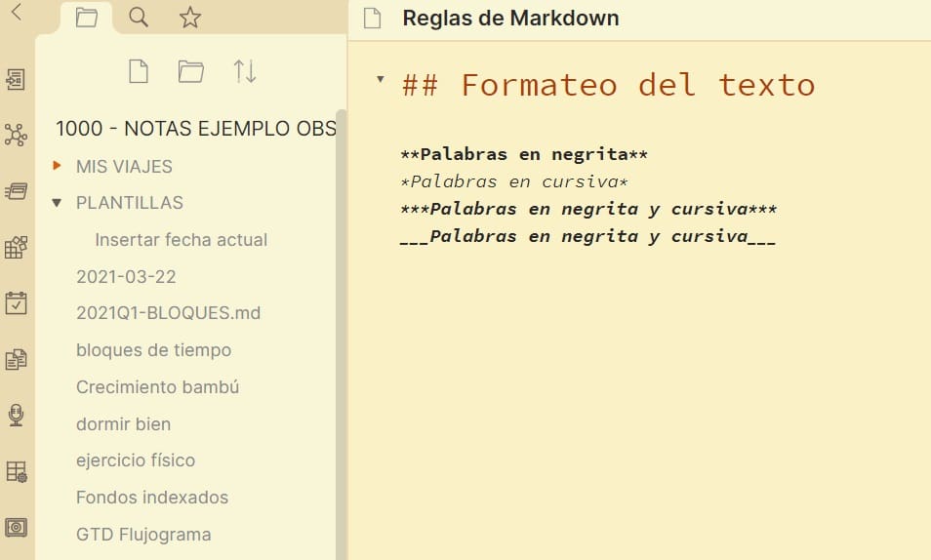Click the document icon beside note title
931x560 pixels.
pyautogui.click(x=372, y=18)
